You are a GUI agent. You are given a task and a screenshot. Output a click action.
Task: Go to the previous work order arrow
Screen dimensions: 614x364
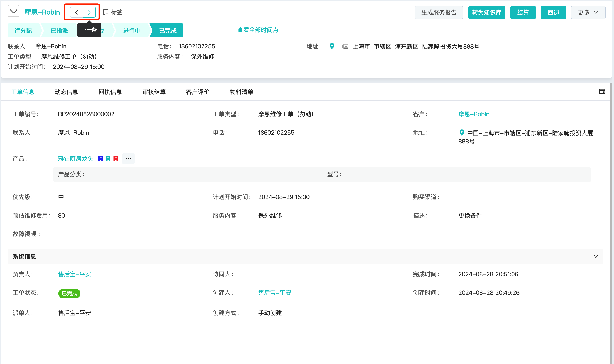pyautogui.click(x=77, y=12)
